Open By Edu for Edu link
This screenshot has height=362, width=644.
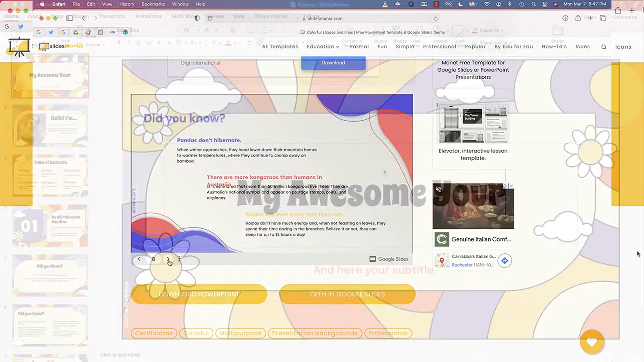pyautogui.click(x=514, y=47)
